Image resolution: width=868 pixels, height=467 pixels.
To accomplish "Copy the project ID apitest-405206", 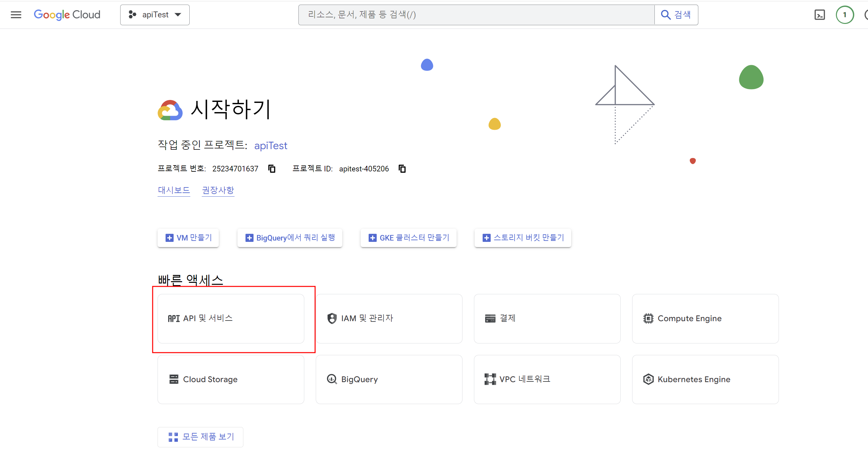I will click(402, 168).
